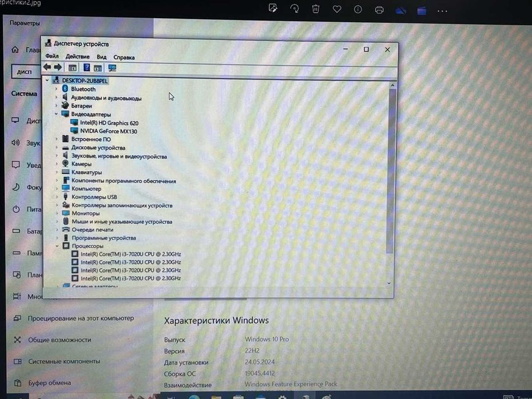The height and width of the screenshot is (399, 532).
Task: Click the scrollbar up arrow in Device Manager
Action: coord(392,85)
